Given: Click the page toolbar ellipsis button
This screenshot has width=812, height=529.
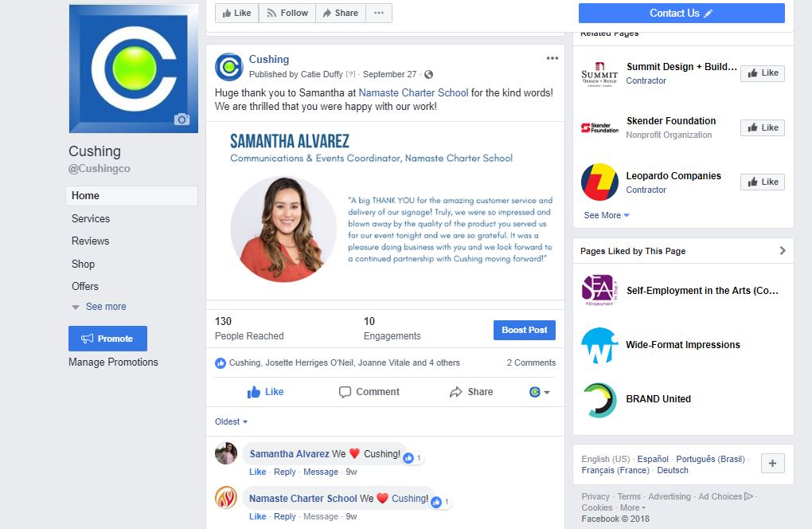Looking at the screenshot, I should point(379,13).
